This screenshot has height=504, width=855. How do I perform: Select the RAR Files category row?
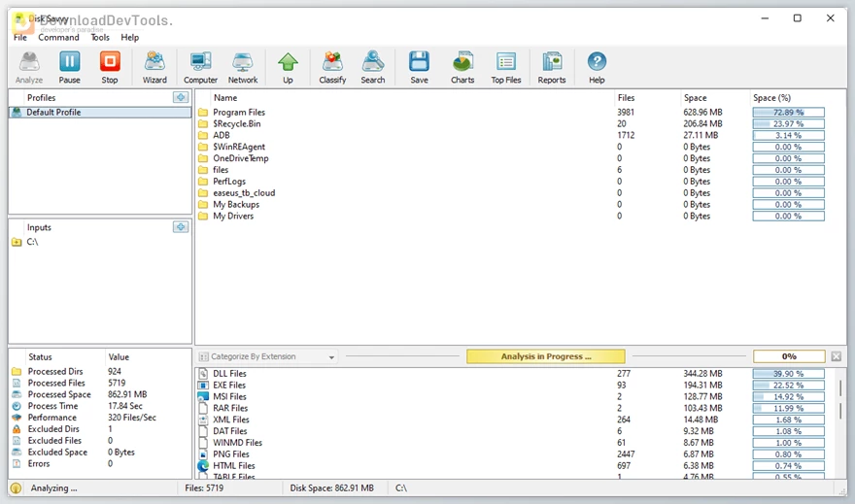click(513, 408)
